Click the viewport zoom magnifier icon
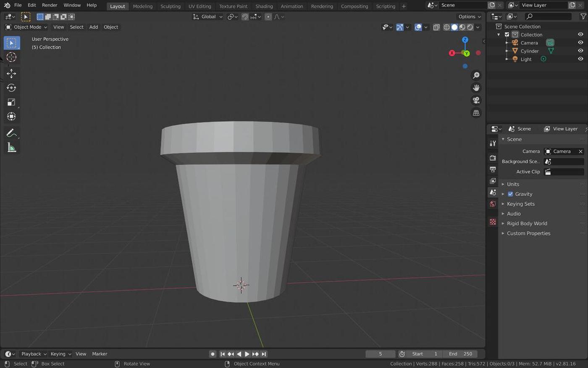 [476, 75]
